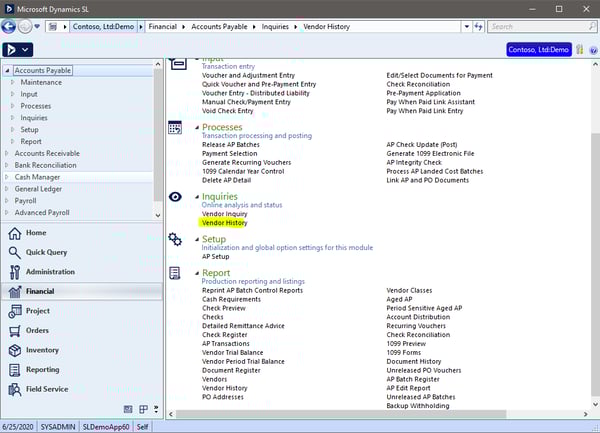
Task: Collapse the Accounts Payable tree node
Action: 7,70
